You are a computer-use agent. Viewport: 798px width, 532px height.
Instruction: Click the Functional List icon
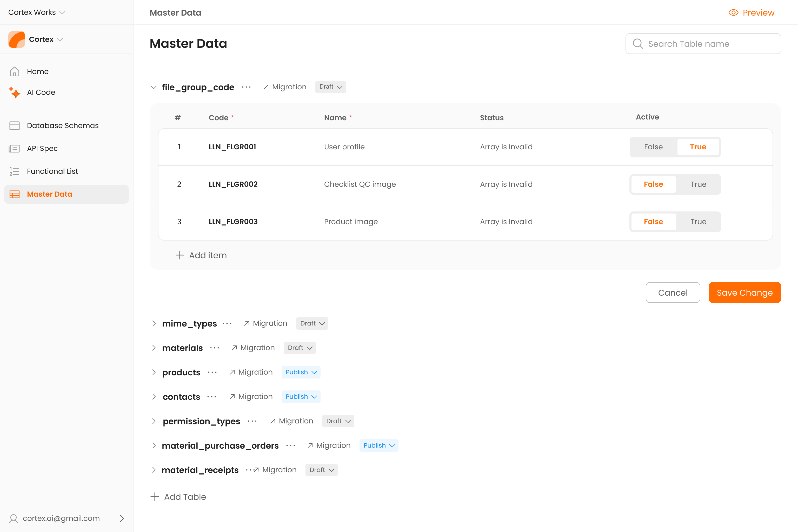[x=14, y=171]
